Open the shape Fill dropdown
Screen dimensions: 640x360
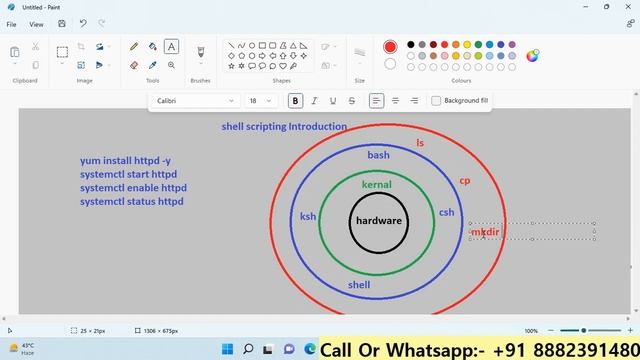[329, 65]
